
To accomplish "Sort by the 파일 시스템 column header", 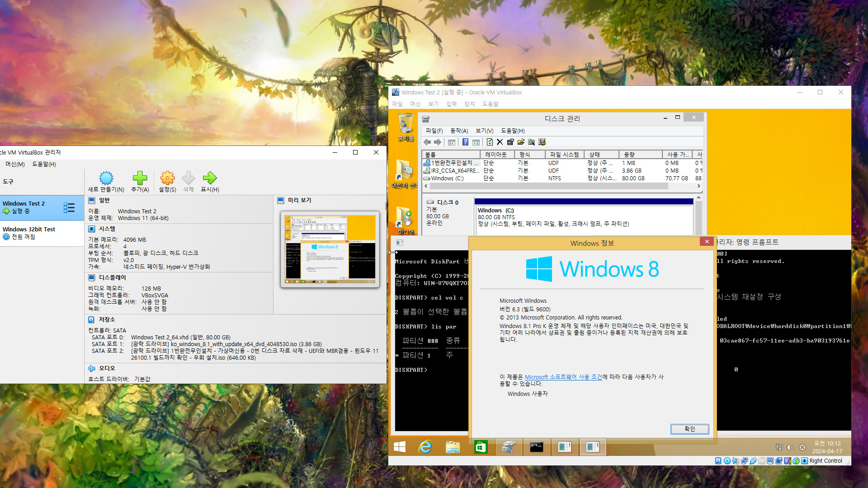I will [x=564, y=155].
